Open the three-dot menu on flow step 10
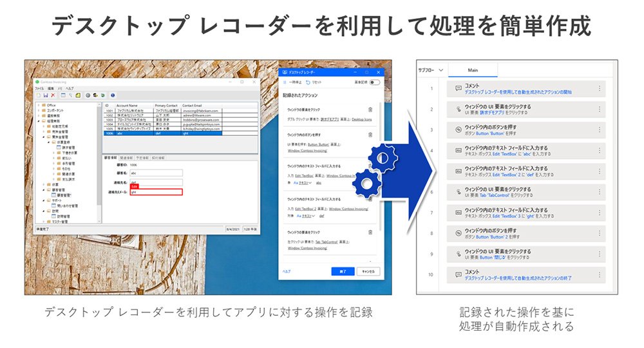Viewport: 644px width, 348px height. (599, 275)
